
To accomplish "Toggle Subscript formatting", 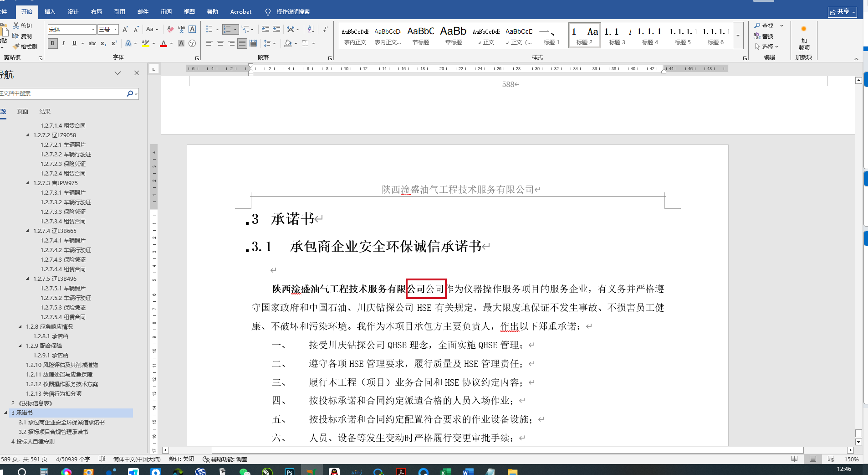I will point(103,43).
